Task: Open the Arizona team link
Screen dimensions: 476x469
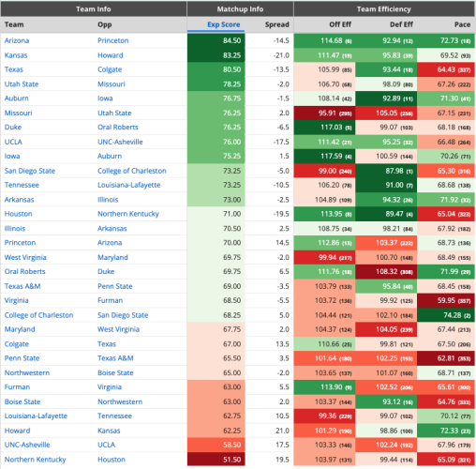Action: pyautogui.click(x=17, y=40)
